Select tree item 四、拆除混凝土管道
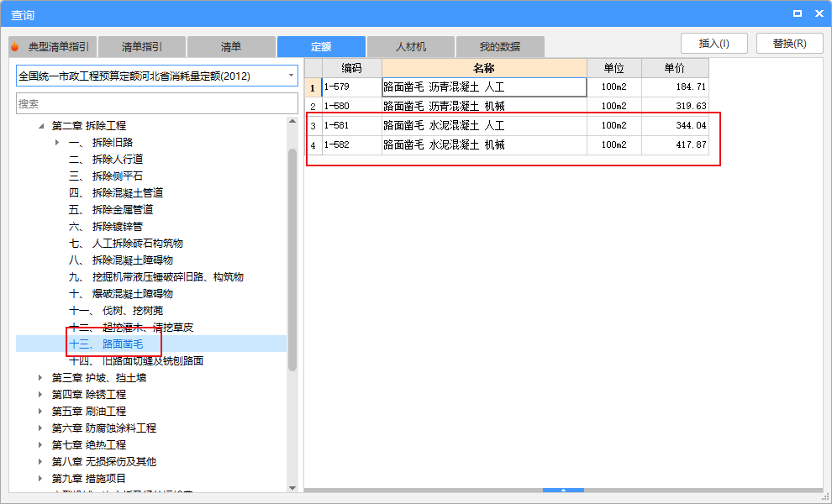Viewport: 832px width, 504px height. coord(116,192)
